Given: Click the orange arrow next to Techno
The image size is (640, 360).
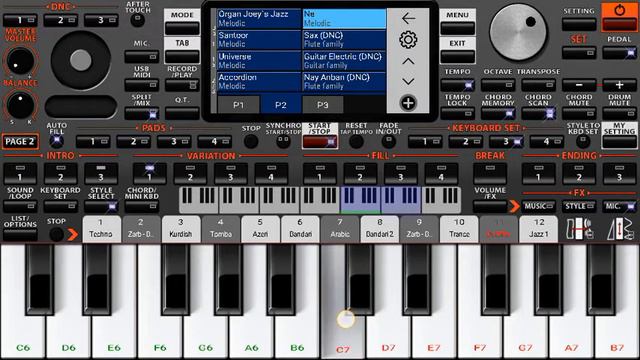Looking at the screenshot, I should (73, 234).
